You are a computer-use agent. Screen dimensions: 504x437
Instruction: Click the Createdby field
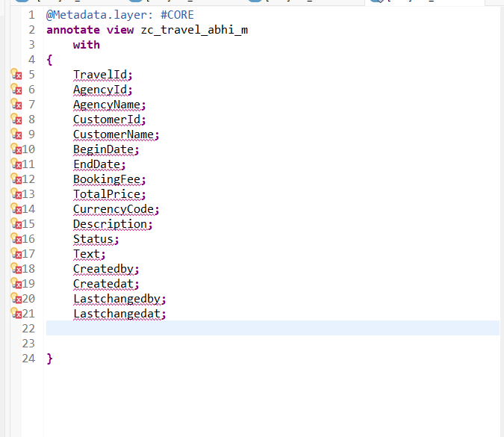click(x=103, y=269)
